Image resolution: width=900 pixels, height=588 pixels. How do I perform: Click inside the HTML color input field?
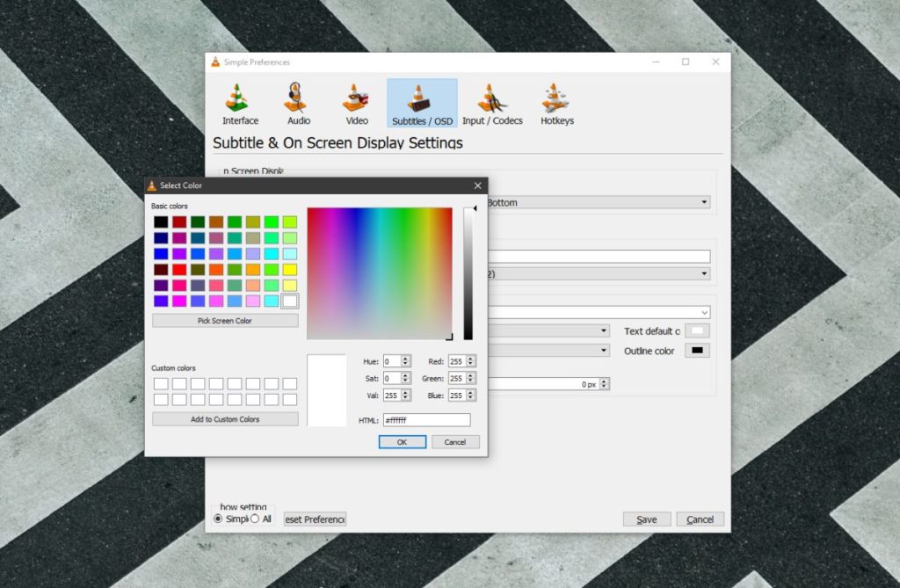click(426, 419)
